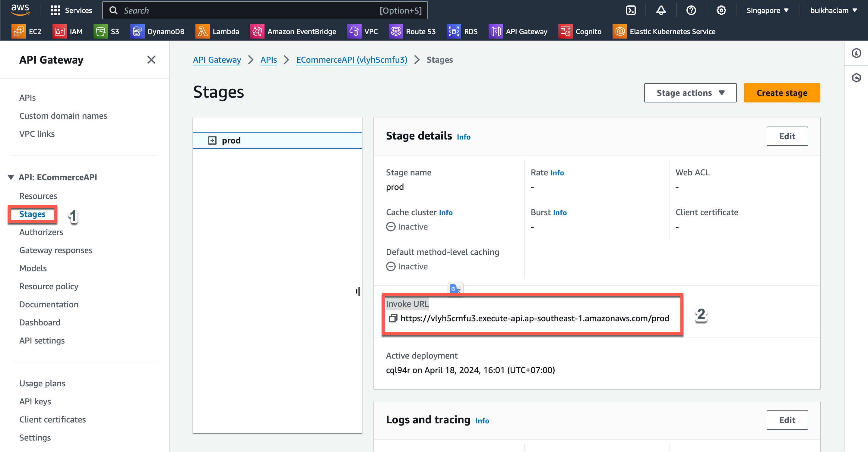Go to APIs breadcrumb link

(x=268, y=60)
